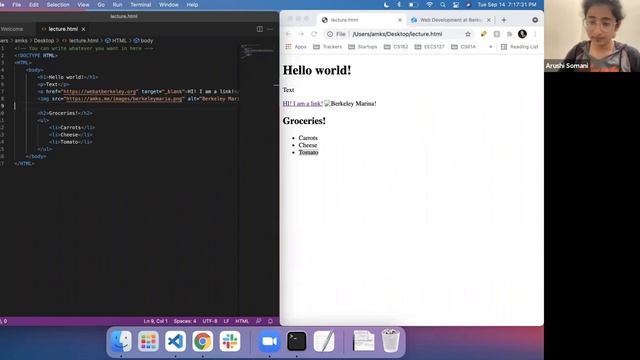Open VS Code editor more actions menu
640x360 pixels.
tap(270, 29)
